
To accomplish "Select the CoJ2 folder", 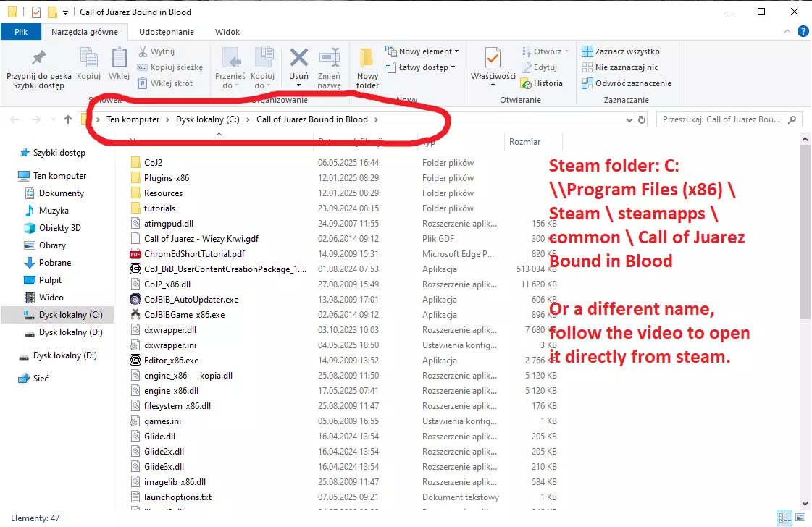I will point(146,163).
